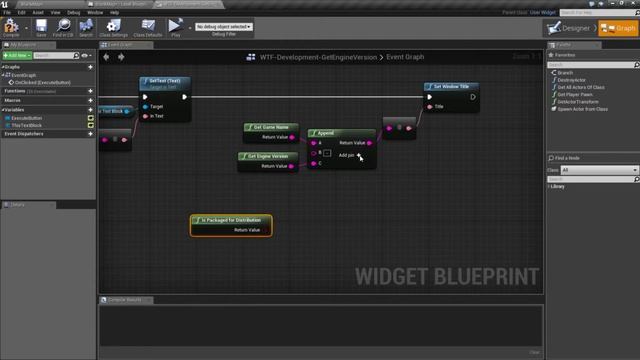The height and width of the screenshot is (360, 640).
Task: Click the Find in CB icon
Action: click(63, 26)
